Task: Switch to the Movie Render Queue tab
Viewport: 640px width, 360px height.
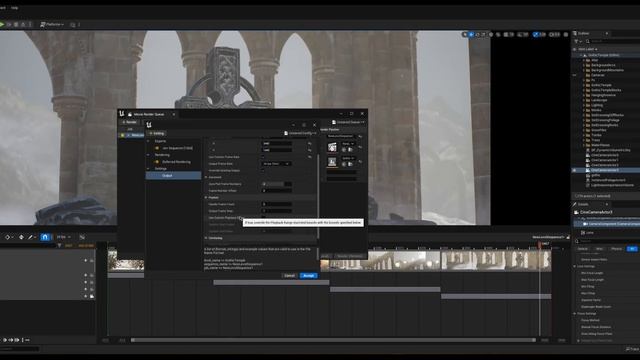Action: [149, 114]
